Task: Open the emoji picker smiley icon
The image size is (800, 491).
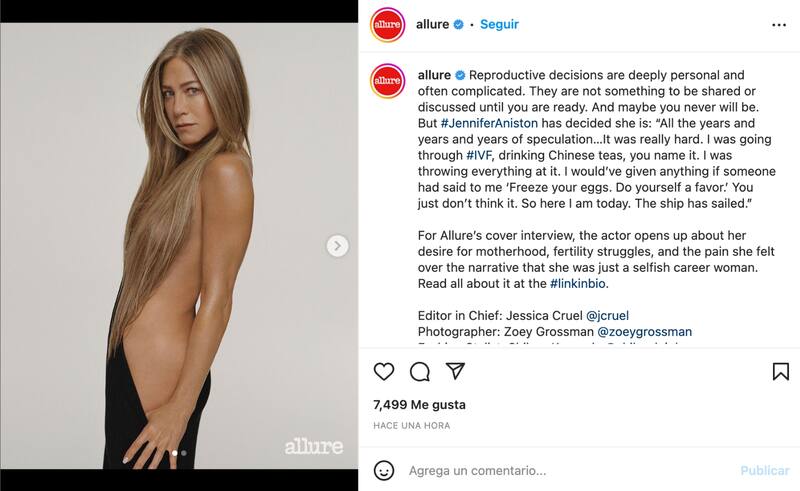Action: (384, 470)
